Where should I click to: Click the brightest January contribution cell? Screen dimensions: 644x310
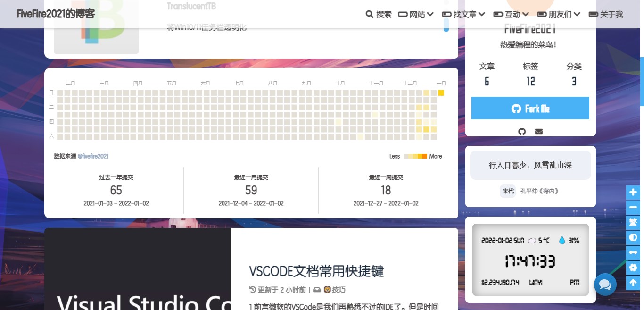(441, 92)
